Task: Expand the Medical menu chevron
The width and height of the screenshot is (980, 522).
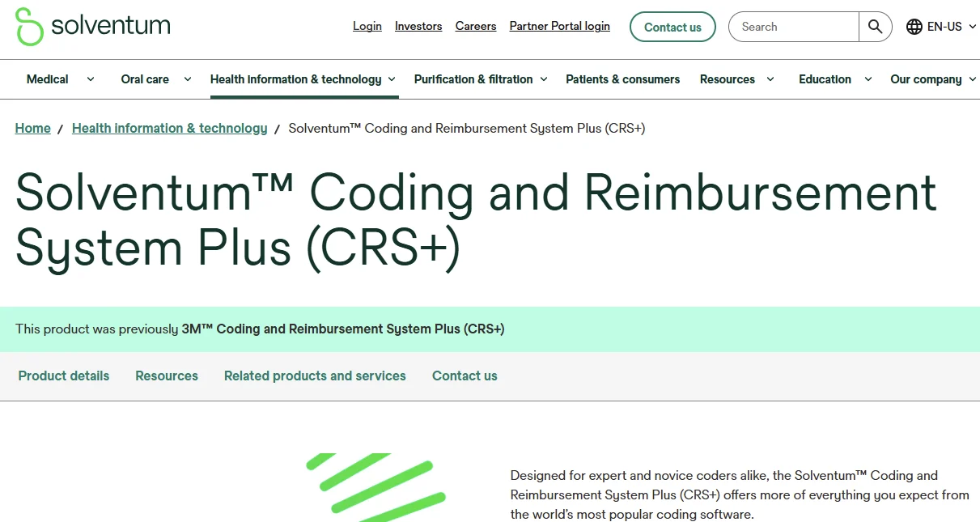Action: [x=91, y=79]
